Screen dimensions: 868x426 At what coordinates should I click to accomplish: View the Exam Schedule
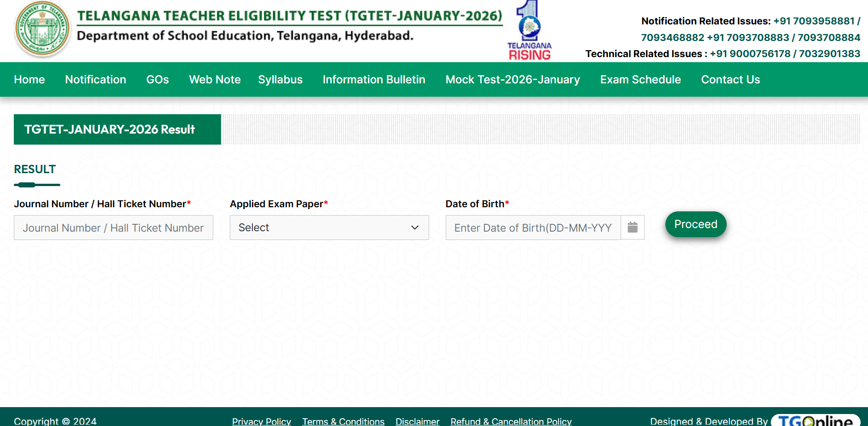[640, 79]
